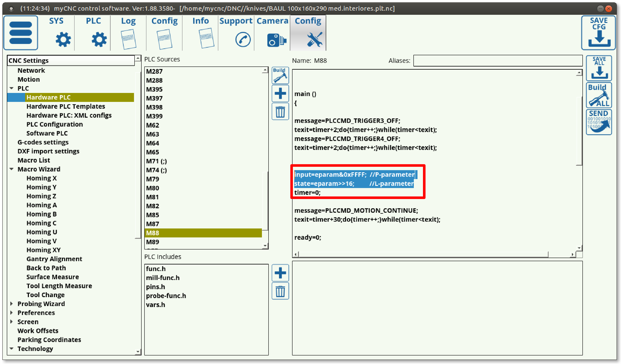The image size is (621, 364).
Task: Select M89 in PLC Sources list
Action: (152, 242)
